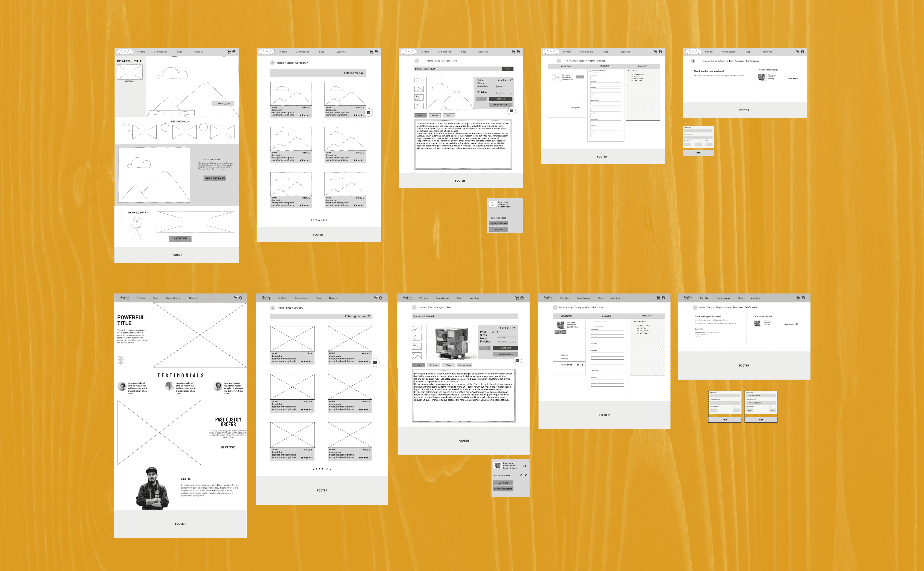Click back arrow on hi-fi confirmation page

pyautogui.click(x=695, y=307)
